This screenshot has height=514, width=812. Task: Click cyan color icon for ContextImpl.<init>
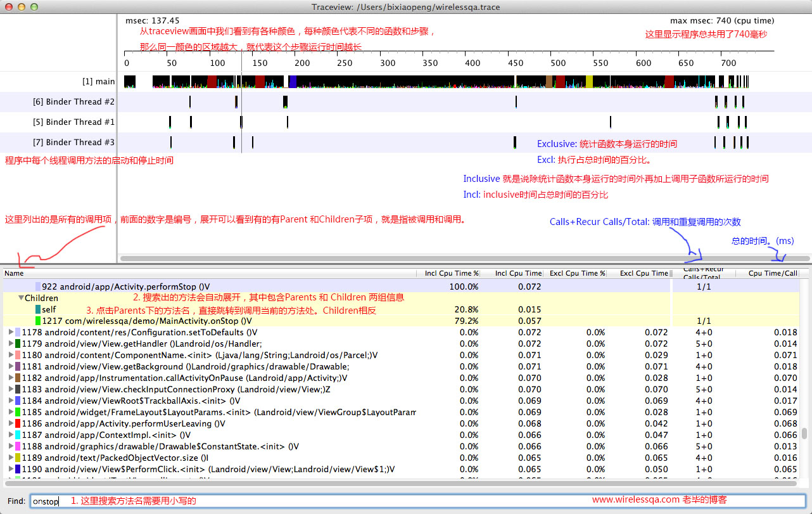click(18, 435)
